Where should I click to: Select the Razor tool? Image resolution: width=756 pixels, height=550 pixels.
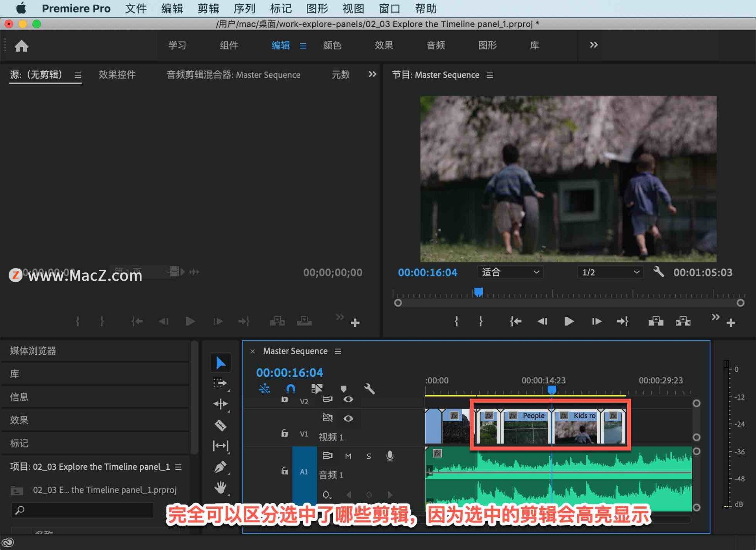pos(220,425)
